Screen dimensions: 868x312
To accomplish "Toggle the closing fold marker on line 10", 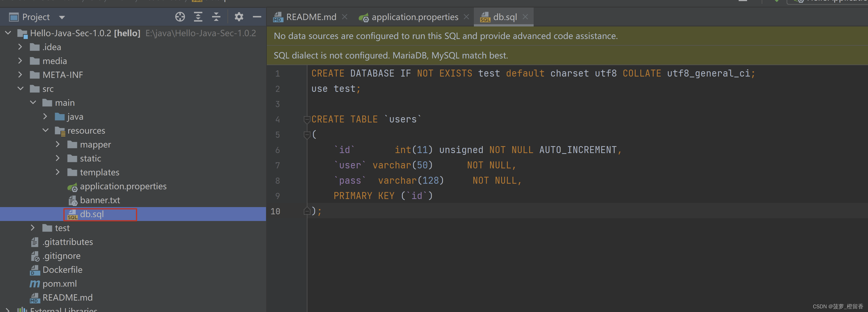I will [x=307, y=211].
